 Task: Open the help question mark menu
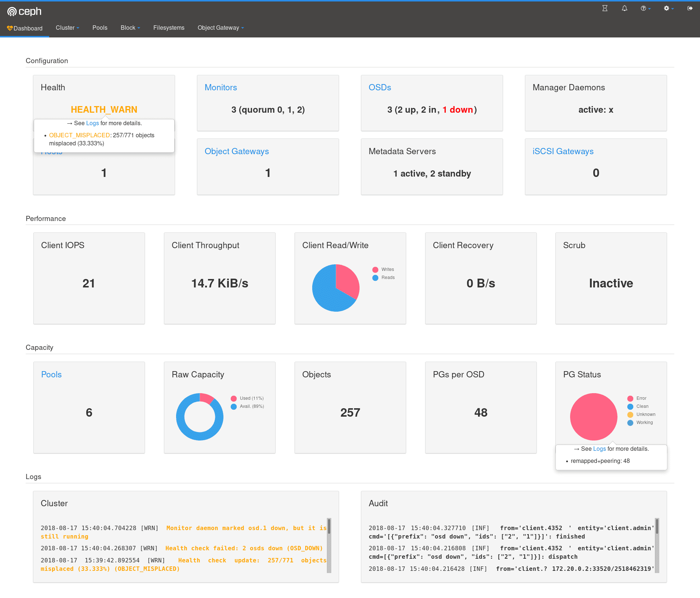645,8
